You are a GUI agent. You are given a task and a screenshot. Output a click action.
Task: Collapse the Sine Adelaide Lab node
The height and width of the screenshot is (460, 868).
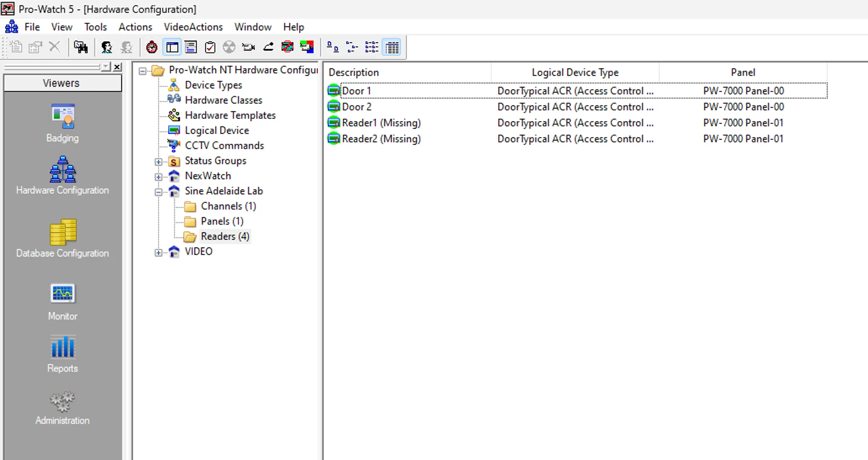(x=158, y=192)
